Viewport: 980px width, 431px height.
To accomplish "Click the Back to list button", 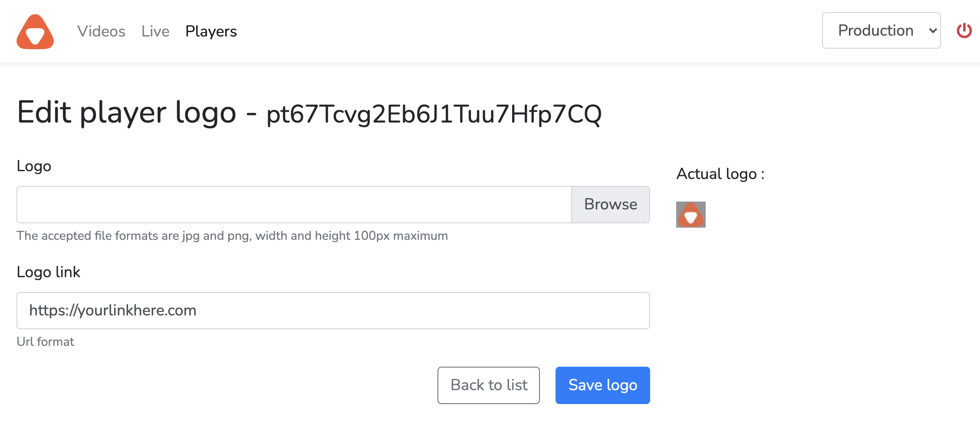I will click(x=489, y=385).
